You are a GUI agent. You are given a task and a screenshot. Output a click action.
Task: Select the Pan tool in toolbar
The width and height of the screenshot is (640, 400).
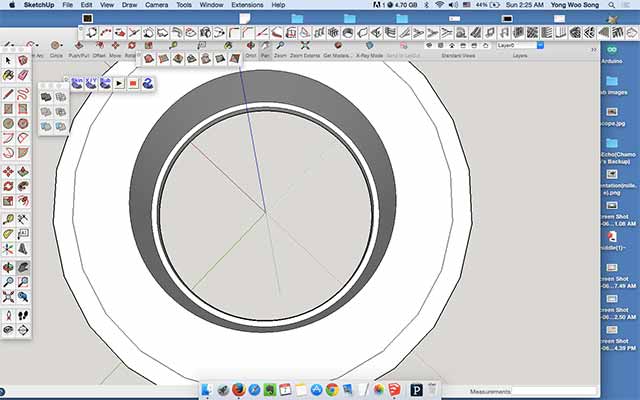pos(265,45)
